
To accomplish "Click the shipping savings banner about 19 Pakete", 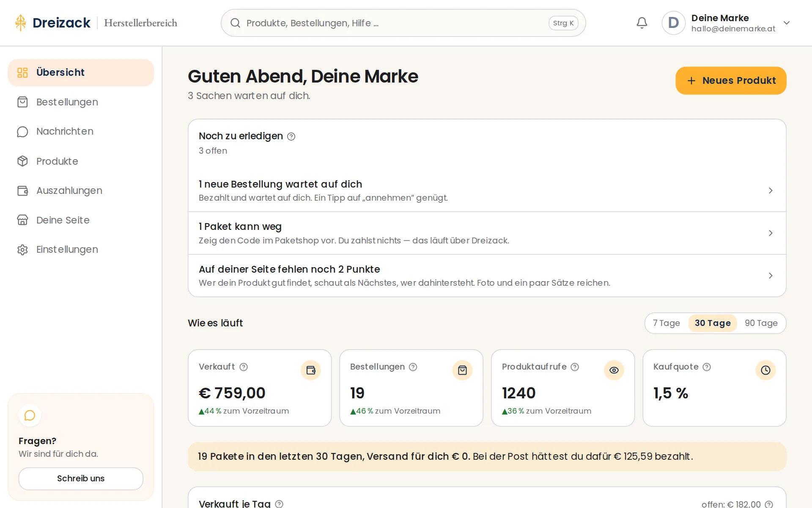I will pyautogui.click(x=487, y=457).
